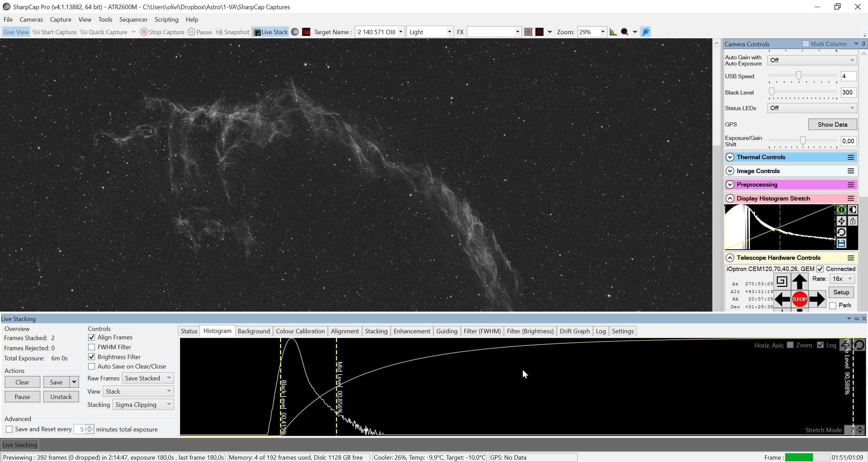Image resolution: width=868 pixels, height=462 pixels.
Task: Uncheck the Align Frames option
Action: pyautogui.click(x=92, y=337)
